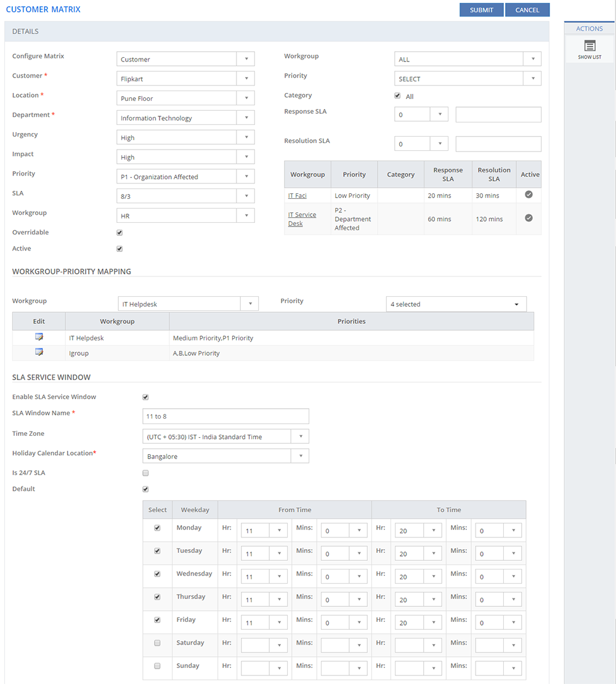616x684 pixels.
Task: Toggle the Category All checkbox
Action: [397, 96]
